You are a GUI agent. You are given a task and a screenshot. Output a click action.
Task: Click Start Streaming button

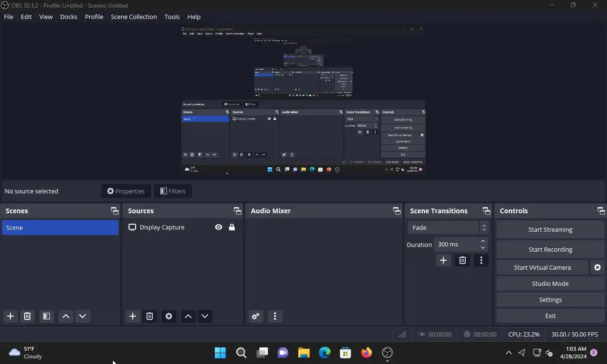(x=550, y=229)
